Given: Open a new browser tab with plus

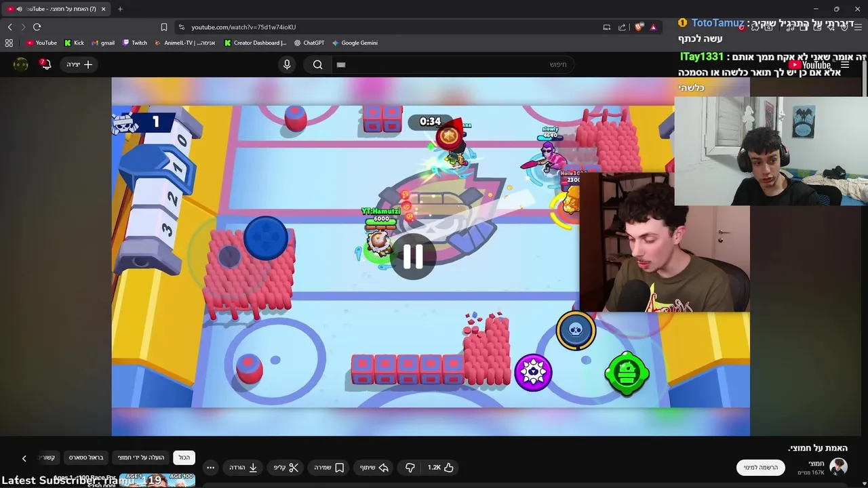Looking at the screenshot, I should tap(120, 9).
